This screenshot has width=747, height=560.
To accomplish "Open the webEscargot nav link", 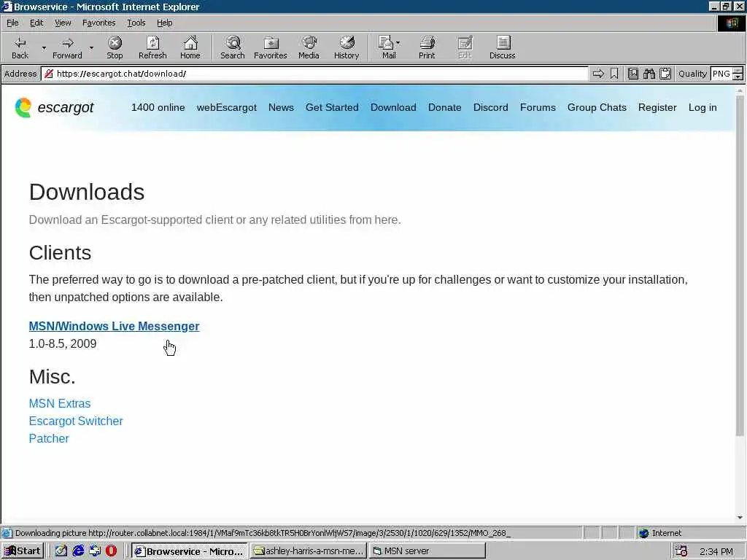I will coord(227,108).
